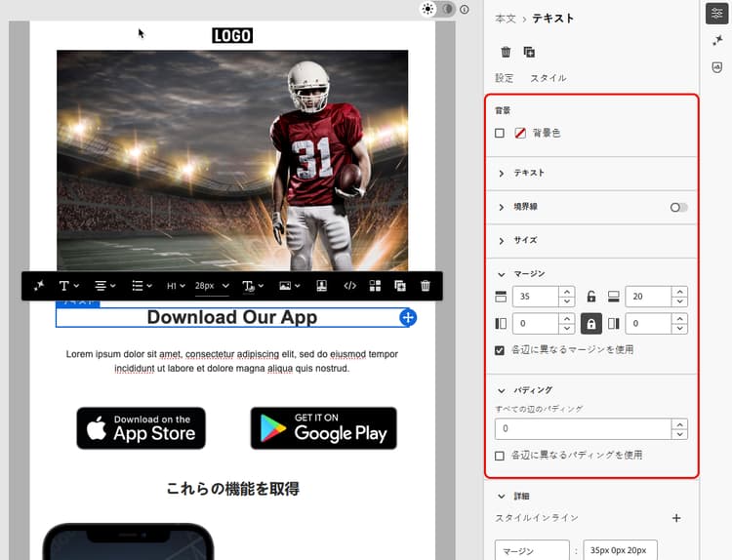732x560 pixels.
Task: Select the football player hero image
Action: (x=232, y=160)
